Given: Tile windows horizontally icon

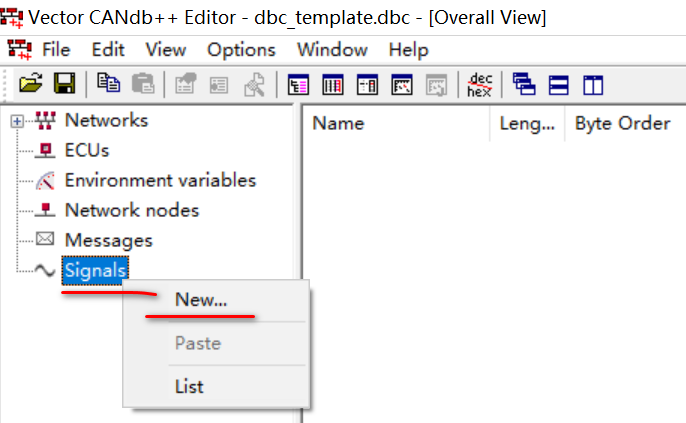Looking at the screenshot, I should coord(559,85).
